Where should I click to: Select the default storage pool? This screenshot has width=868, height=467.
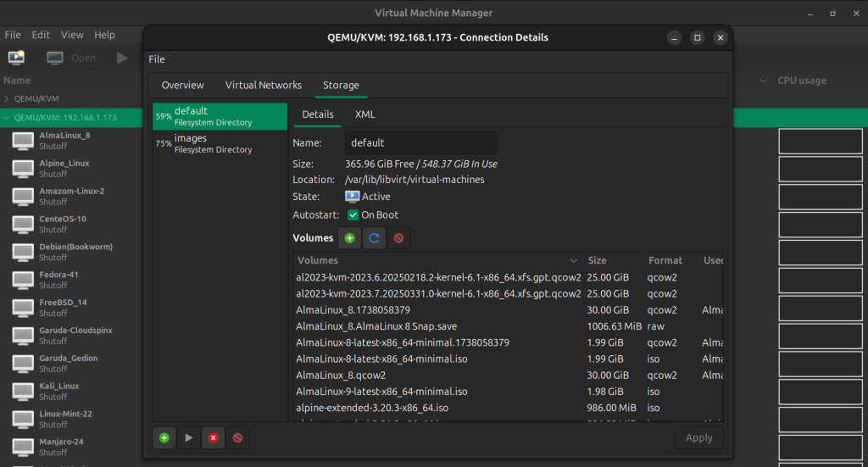(220, 116)
